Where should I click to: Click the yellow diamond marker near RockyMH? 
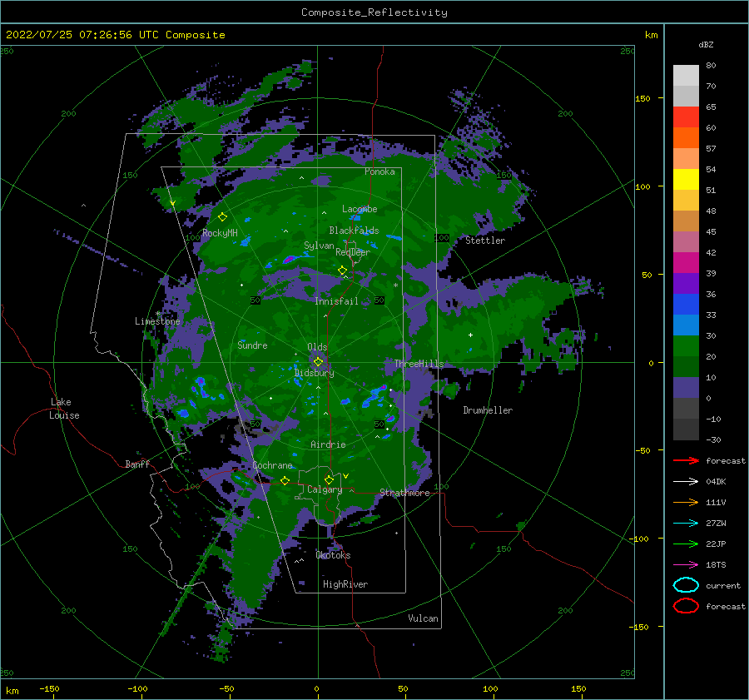(x=222, y=217)
